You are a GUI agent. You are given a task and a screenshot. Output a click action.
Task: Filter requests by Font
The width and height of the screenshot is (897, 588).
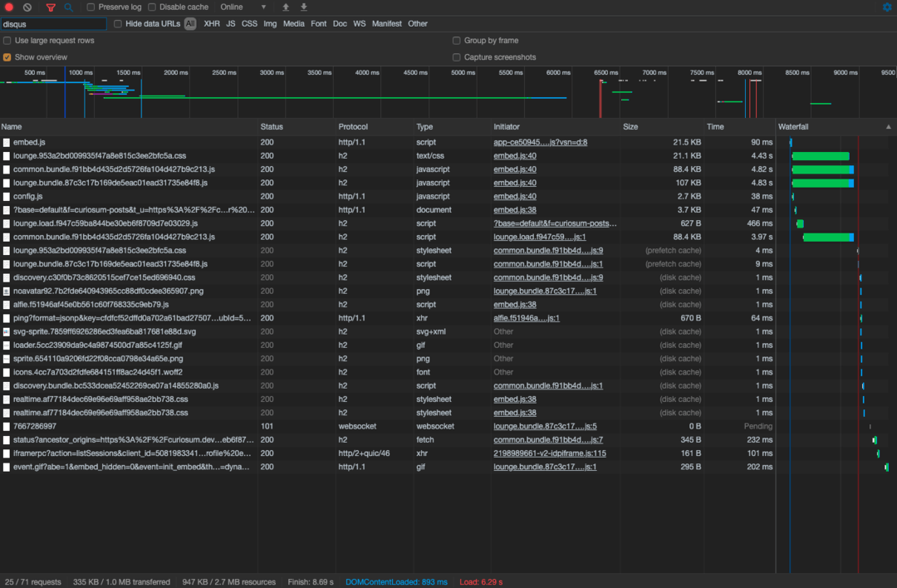pos(319,24)
